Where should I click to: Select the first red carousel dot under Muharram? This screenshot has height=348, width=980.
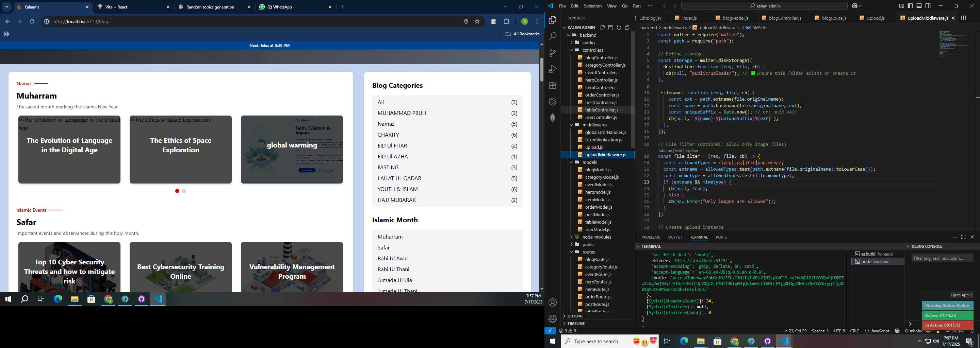point(177,191)
